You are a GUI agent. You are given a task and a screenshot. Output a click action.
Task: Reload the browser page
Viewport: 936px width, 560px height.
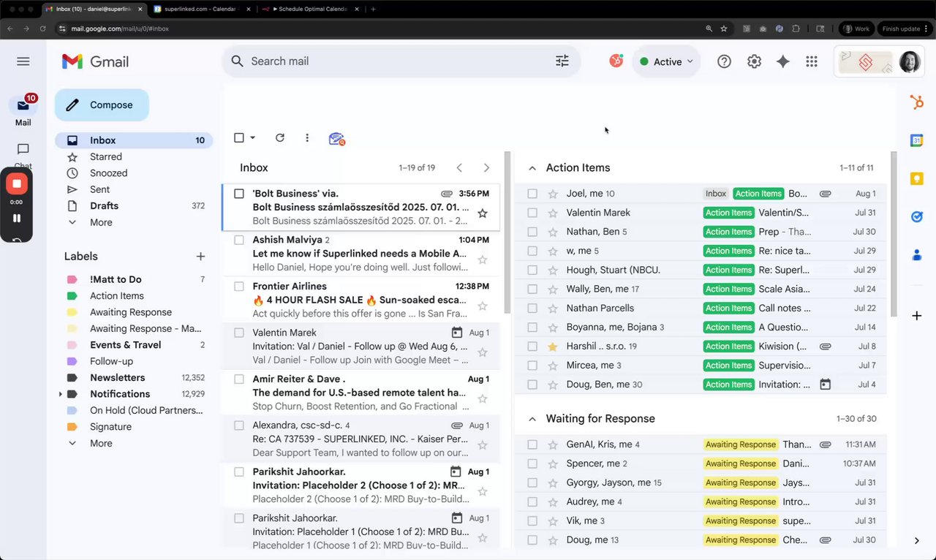pos(43,29)
